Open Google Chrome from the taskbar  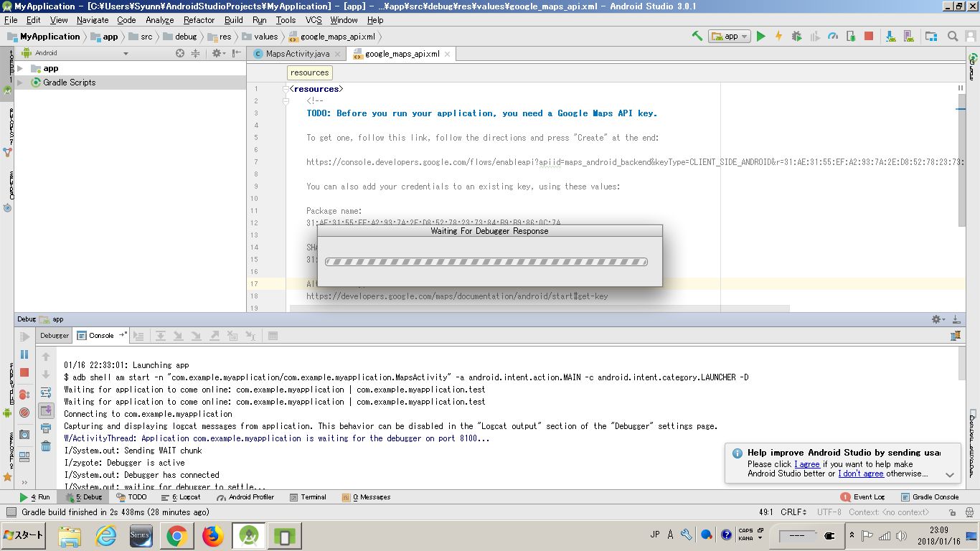(x=176, y=536)
